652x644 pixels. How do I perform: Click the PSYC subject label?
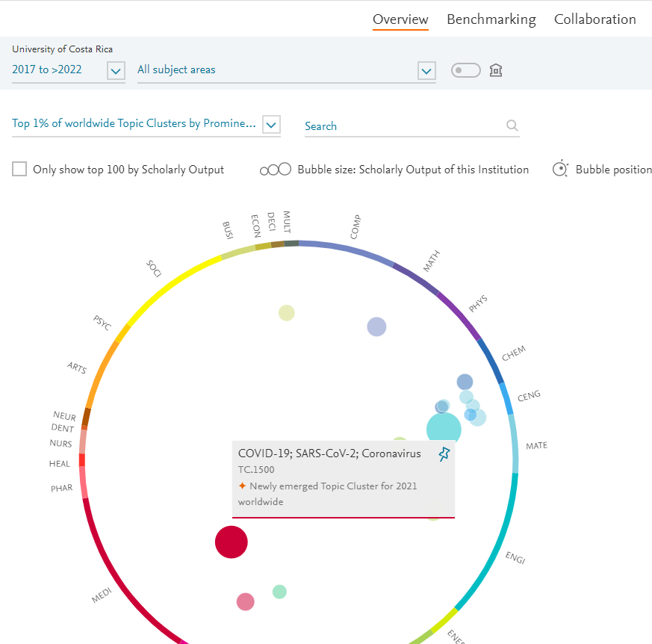(102, 323)
